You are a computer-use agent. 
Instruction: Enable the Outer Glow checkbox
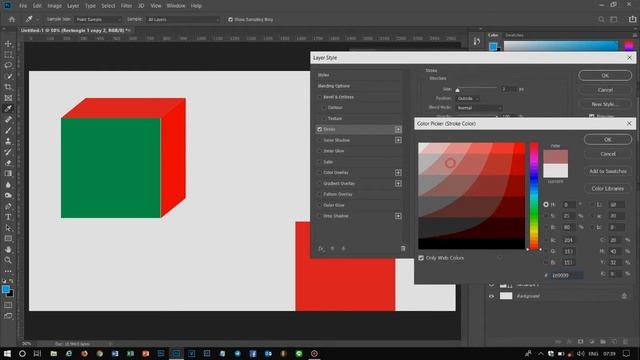pos(320,205)
